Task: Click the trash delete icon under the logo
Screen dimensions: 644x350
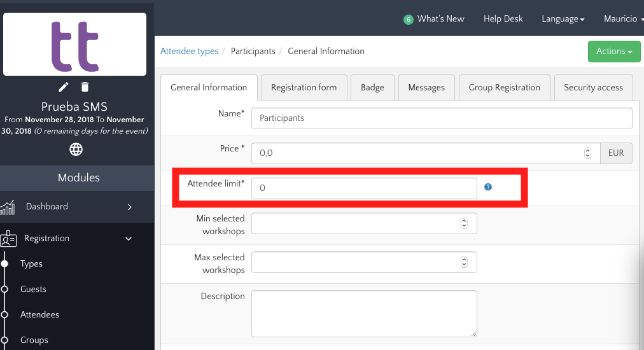Action: [85, 87]
